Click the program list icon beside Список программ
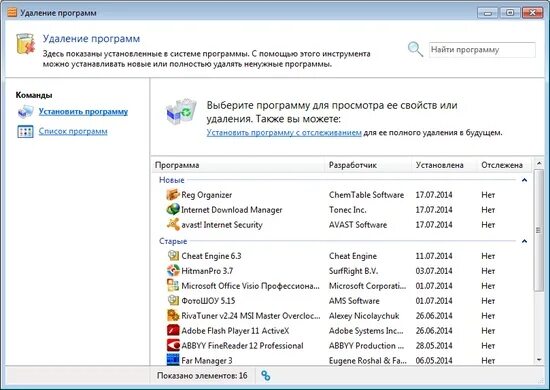 click(25, 132)
